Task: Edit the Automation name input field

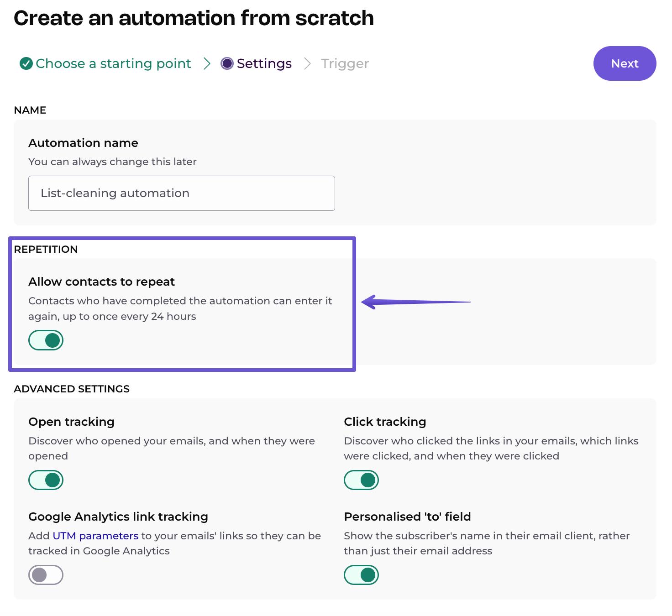Action: pos(182,193)
